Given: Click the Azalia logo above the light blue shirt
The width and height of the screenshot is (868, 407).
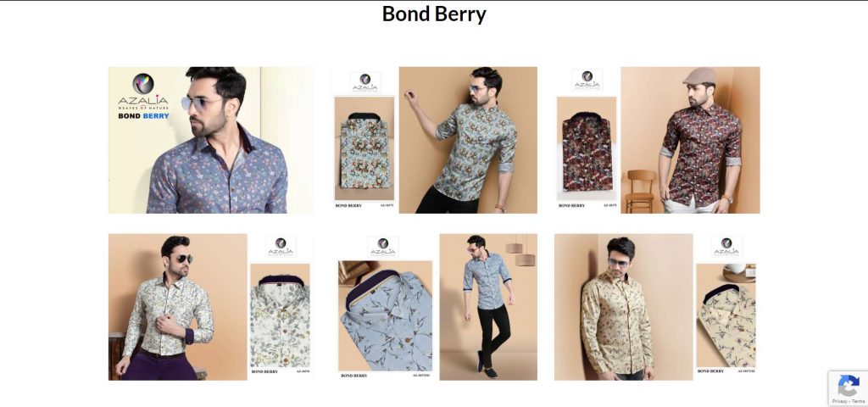Looking at the screenshot, I should (x=383, y=247).
